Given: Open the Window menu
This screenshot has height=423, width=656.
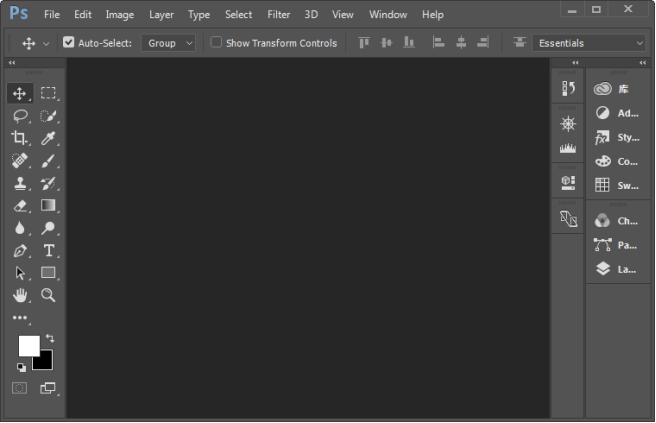Looking at the screenshot, I should pos(388,15).
